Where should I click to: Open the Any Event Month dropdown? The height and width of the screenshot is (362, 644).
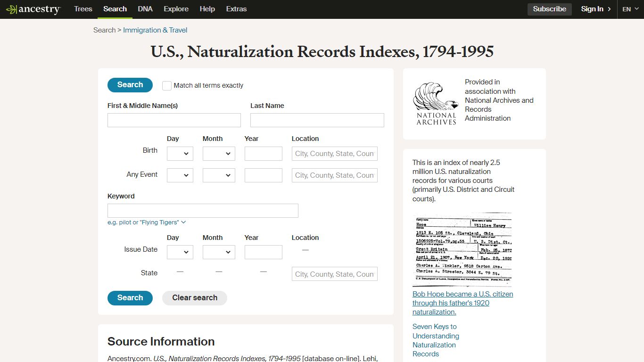(219, 175)
